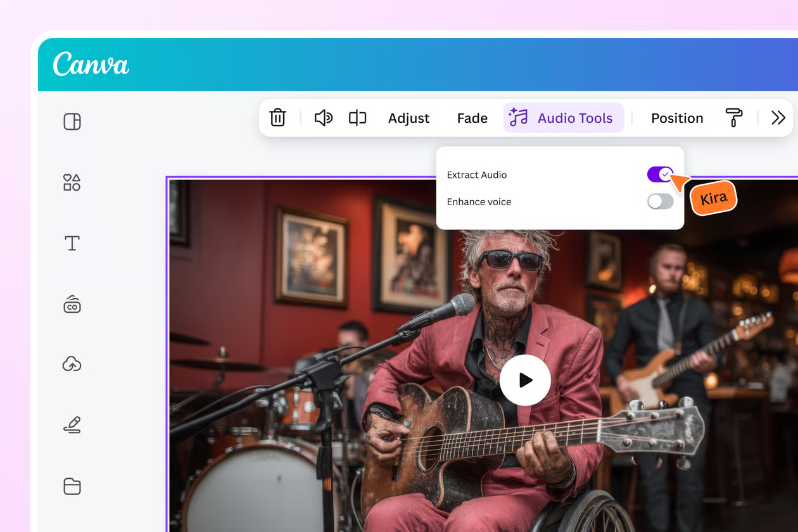Open the Design templates sidebar icon
This screenshot has width=798, height=532.
point(72,122)
